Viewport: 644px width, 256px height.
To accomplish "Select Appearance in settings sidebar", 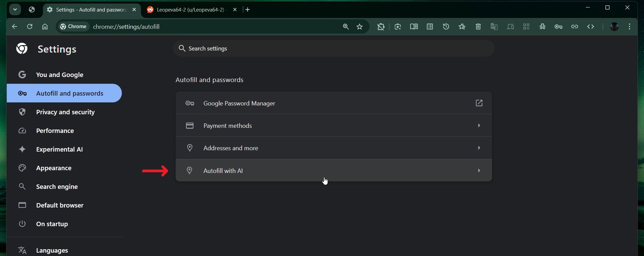I will point(54,168).
